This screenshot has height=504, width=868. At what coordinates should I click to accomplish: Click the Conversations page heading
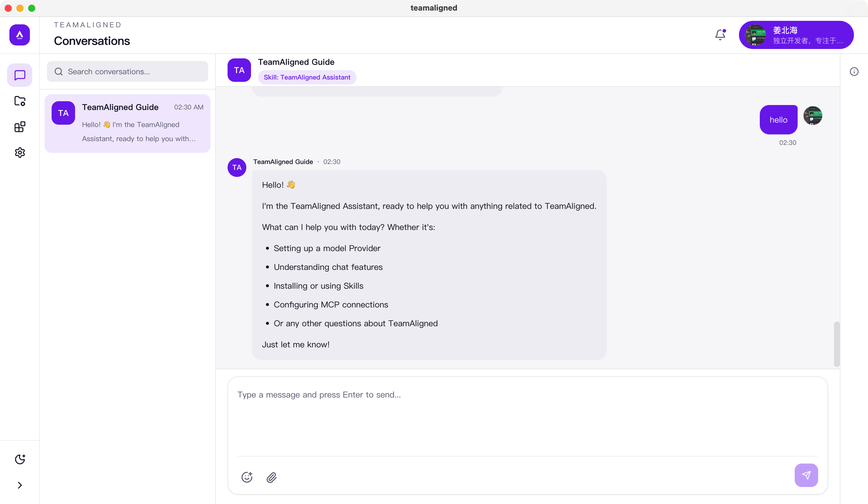tap(92, 41)
